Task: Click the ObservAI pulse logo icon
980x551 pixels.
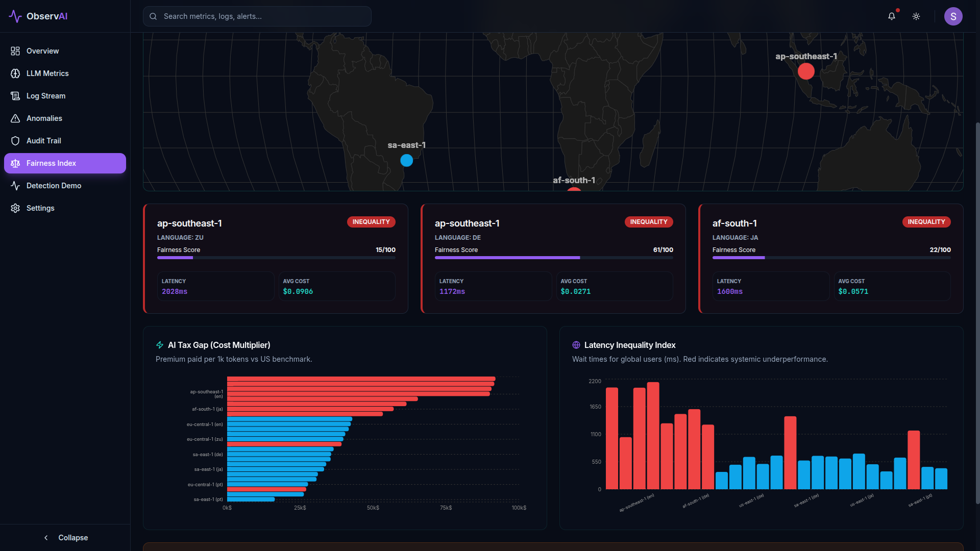Action: tap(15, 16)
